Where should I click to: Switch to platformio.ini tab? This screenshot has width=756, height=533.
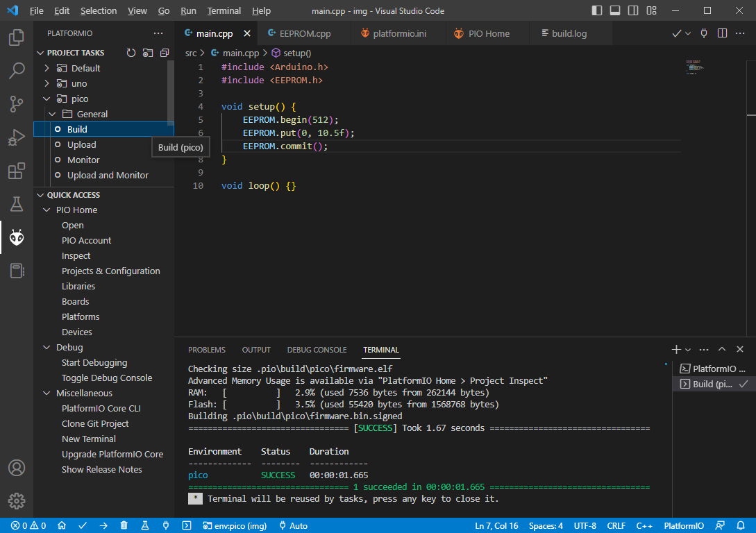point(398,33)
